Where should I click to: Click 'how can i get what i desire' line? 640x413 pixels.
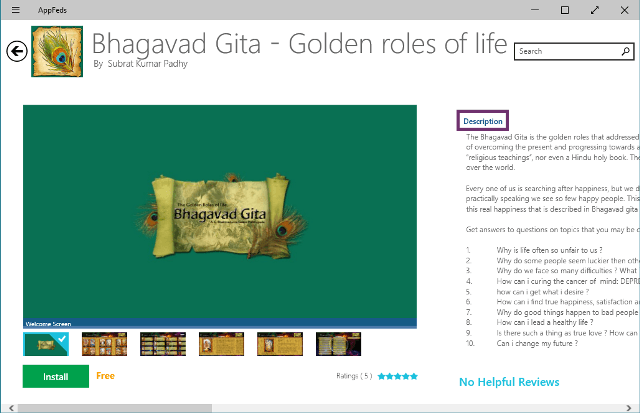[543, 292]
